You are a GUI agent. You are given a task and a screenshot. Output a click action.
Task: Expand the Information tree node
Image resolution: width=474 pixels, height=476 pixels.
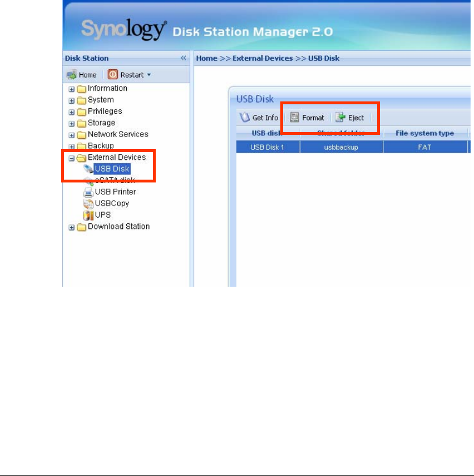click(71, 90)
